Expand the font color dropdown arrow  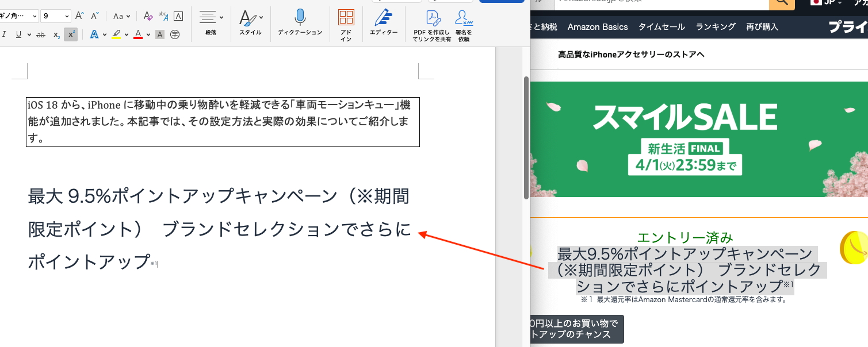tap(148, 34)
